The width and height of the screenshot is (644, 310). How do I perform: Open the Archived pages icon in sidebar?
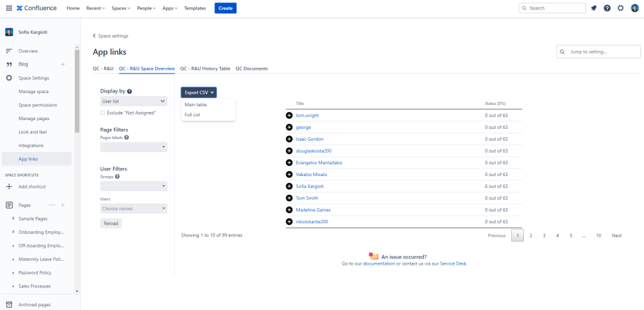coord(9,305)
